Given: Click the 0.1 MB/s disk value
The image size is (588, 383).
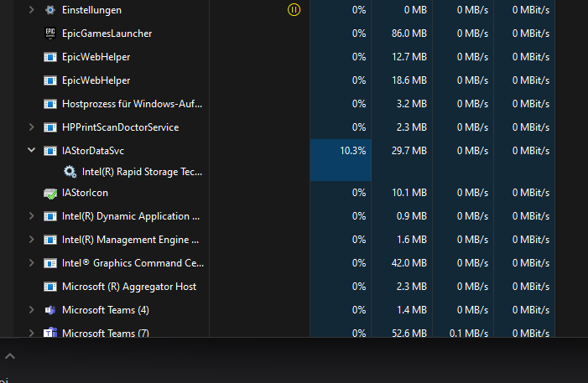Looking at the screenshot, I should pos(469,333).
